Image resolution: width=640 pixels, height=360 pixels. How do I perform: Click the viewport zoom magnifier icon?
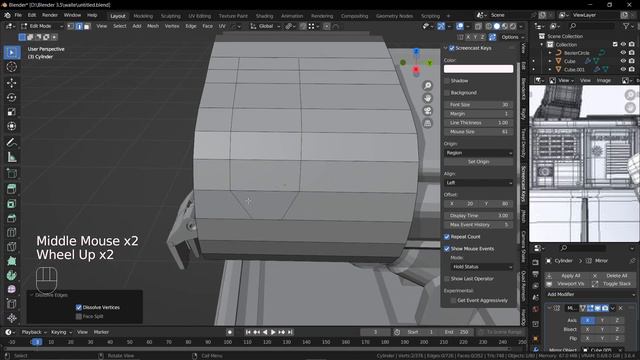point(427,85)
